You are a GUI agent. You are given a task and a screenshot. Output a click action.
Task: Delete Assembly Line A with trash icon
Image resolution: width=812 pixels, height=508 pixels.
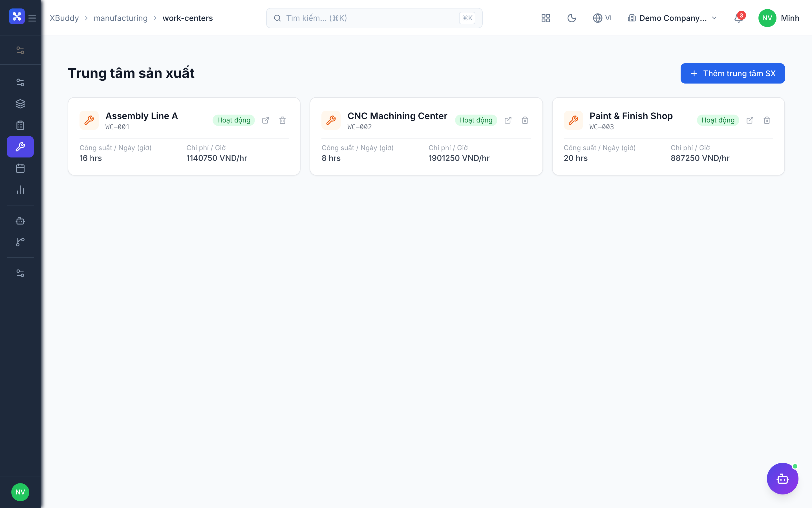coord(283,120)
